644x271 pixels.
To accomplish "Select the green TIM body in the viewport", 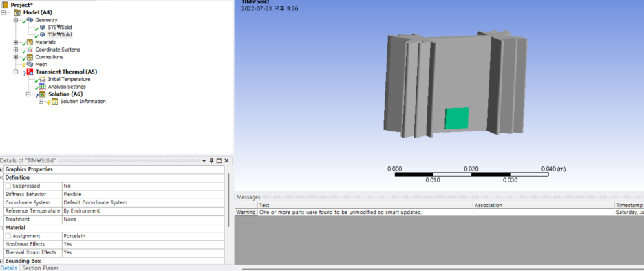I will [x=457, y=118].
